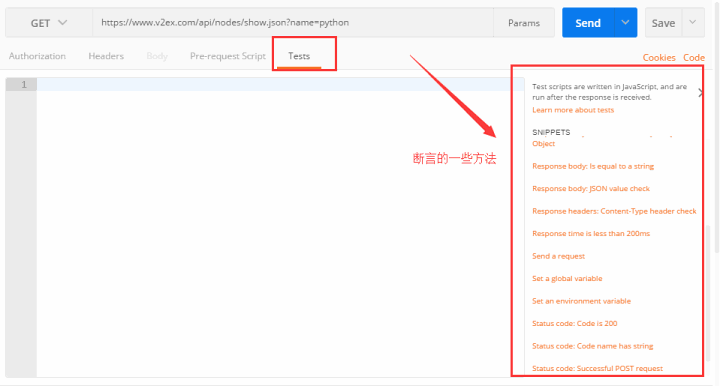Click the line number 1 gutter
Viewport: 720px width, 386px height.
tap(21, 84)
